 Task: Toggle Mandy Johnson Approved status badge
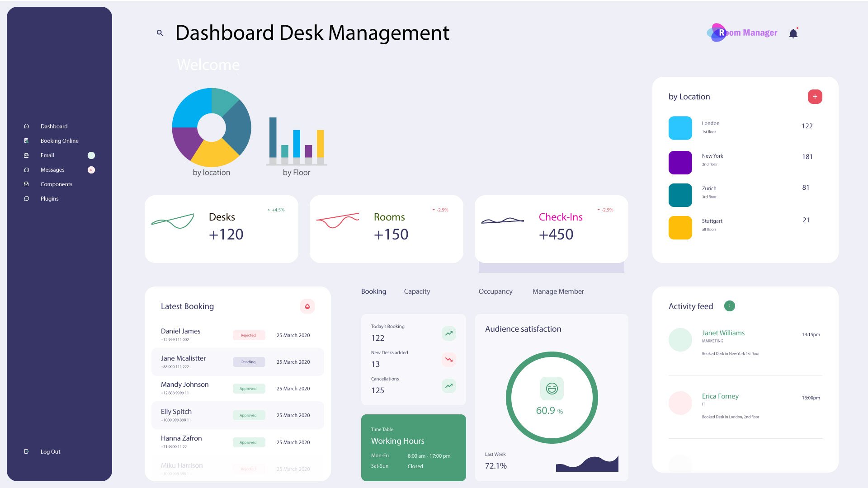pos(249,388)
